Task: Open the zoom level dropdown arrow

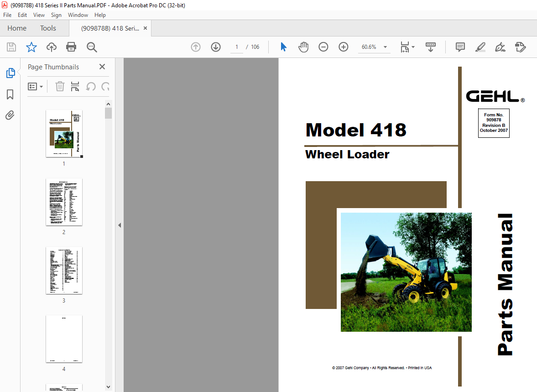Action: pos(385,47)
